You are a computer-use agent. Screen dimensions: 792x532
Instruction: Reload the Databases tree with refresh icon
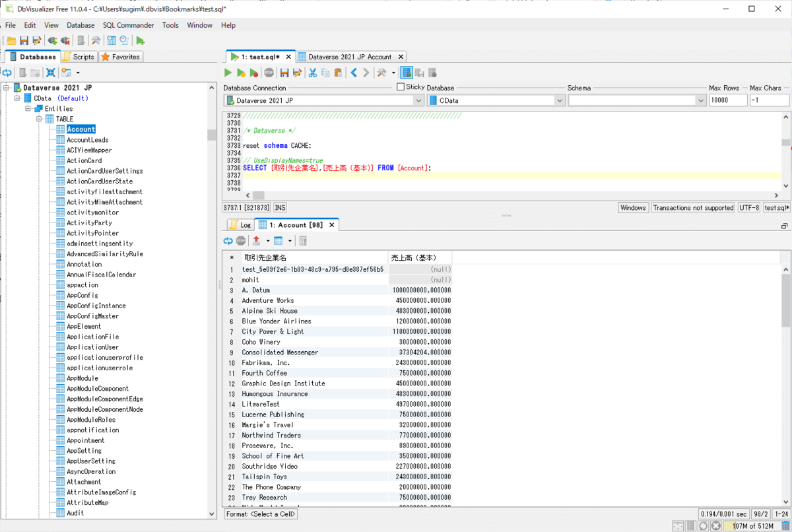pyautogui.click(x=7, y=73)
